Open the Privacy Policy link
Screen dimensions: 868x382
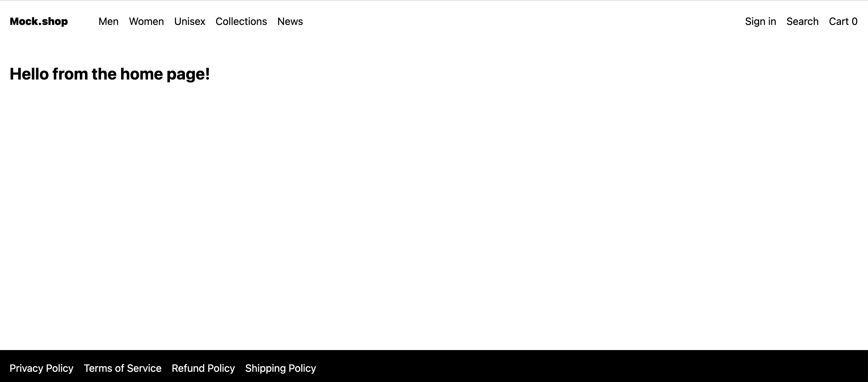tap(42, 366)
